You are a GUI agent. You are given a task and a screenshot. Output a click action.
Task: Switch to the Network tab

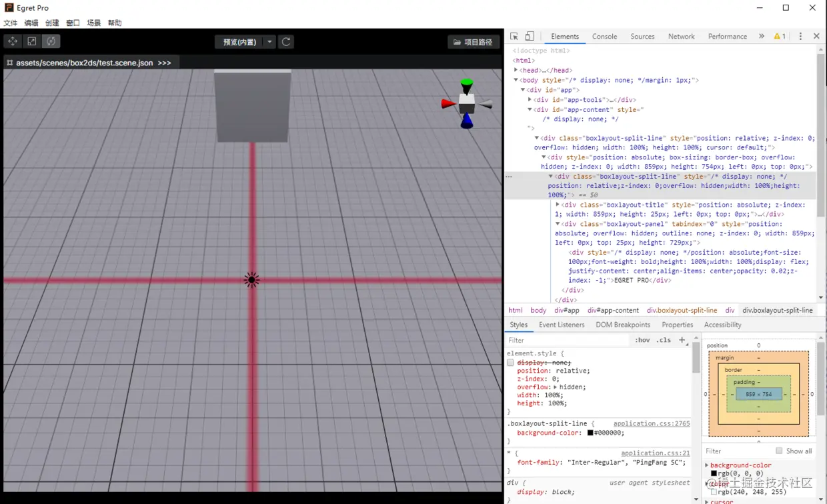pyautogui.click(x=682, y=37)
